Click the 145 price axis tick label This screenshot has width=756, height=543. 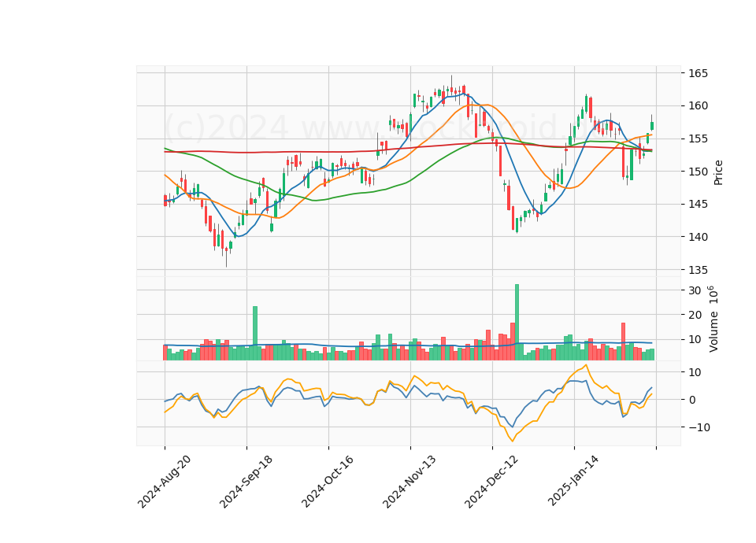pyautogui.click(x=699, y=205)
